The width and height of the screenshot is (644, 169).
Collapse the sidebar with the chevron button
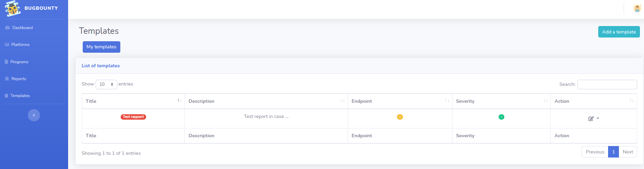click(x=34, y=115)
